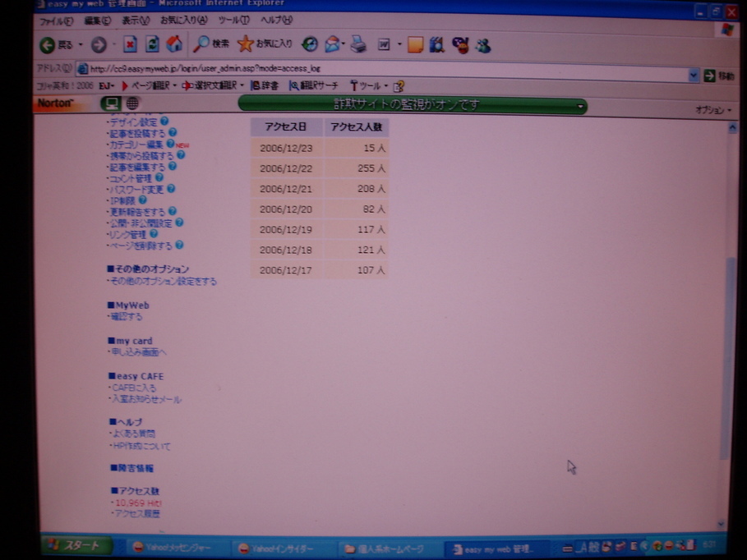Click the Norton globe icon
This screenshot has height=560, width=747.
tap(131, 103)
